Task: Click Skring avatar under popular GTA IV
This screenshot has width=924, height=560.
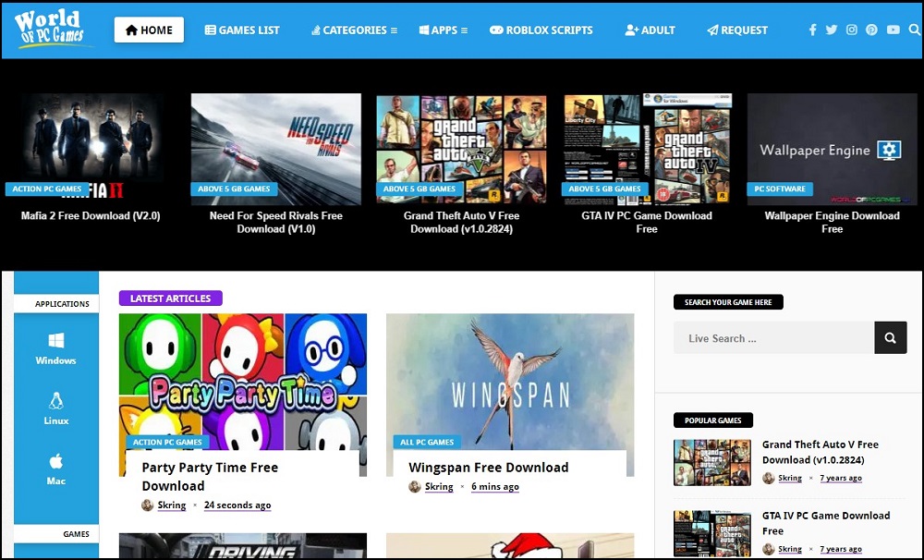Action: [x=769, y=550]
